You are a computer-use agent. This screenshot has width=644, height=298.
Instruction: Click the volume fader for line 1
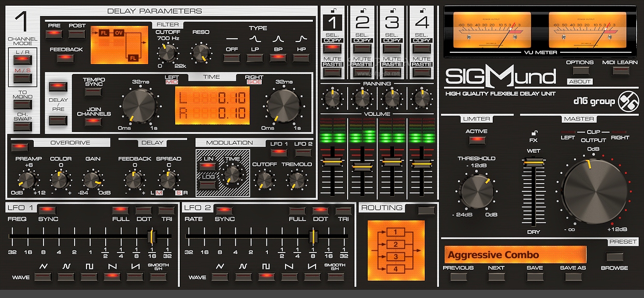click(x=333, y=163)
